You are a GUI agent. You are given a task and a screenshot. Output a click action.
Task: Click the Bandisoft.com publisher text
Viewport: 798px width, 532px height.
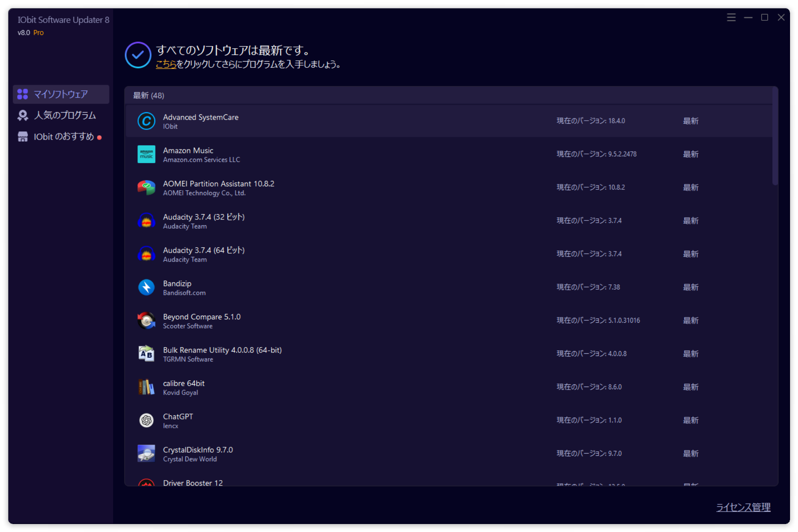tap(184, 293)
